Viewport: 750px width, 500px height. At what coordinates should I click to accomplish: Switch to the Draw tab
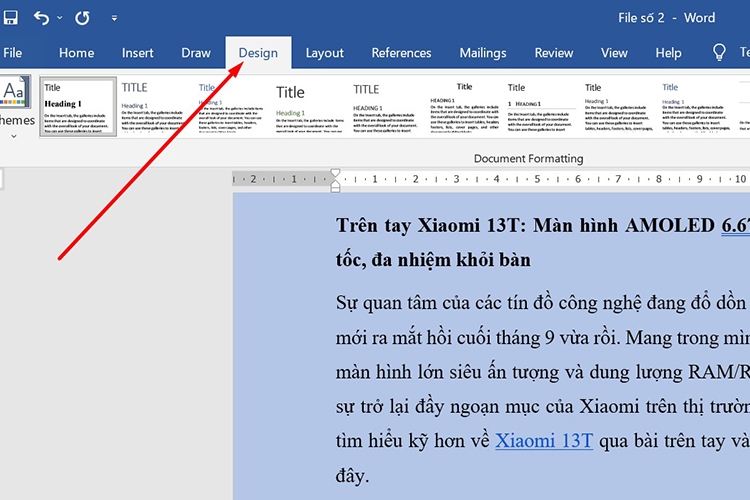pos(196,53)
